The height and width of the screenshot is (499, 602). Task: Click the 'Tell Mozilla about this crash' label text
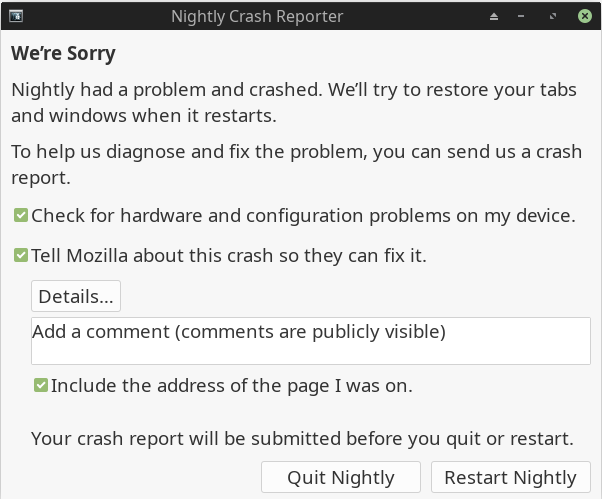pyautogui.click(x=229, y=256)
